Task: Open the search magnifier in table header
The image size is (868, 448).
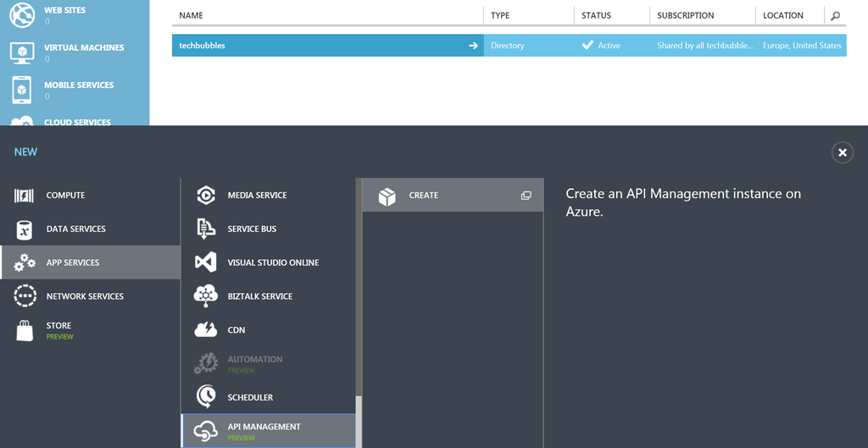Action: coord(835,15)
